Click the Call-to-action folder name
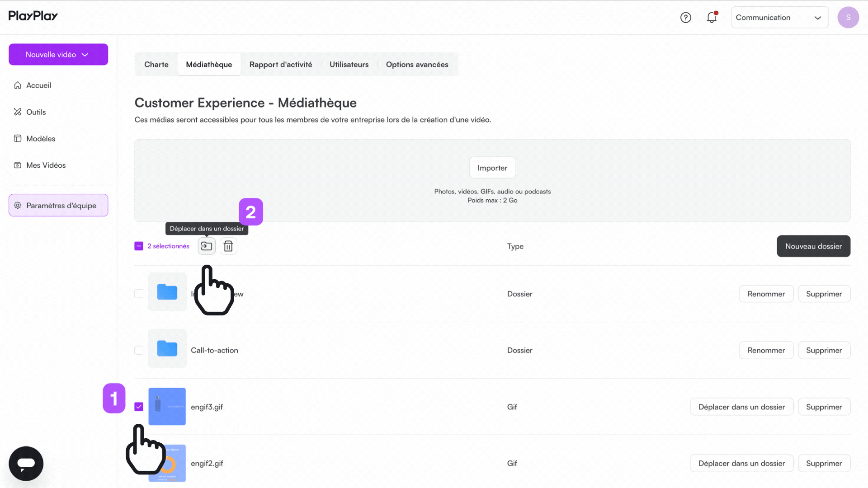The height and width of the screenshot is (488, 868). tap(214, 350)
